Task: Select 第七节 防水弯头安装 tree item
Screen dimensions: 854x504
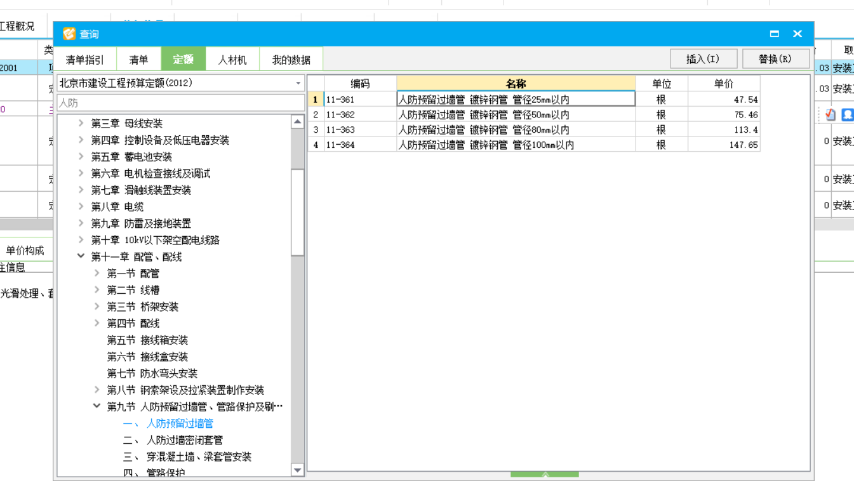Action: pyautogui.click(x=152, y=373)
